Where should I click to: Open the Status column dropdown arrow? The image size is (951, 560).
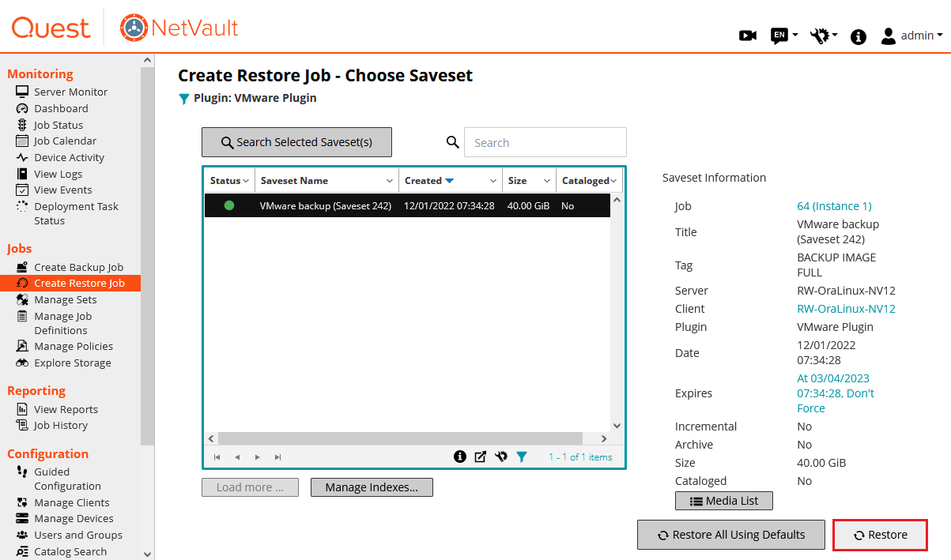pos(246,181)
